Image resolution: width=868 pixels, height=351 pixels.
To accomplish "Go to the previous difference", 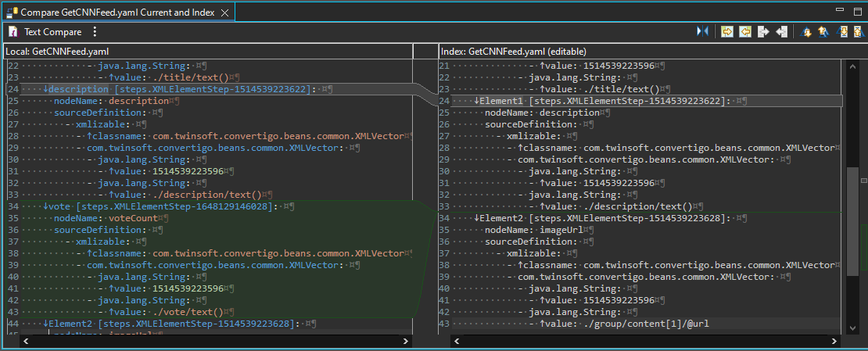I will coord(823,32).
